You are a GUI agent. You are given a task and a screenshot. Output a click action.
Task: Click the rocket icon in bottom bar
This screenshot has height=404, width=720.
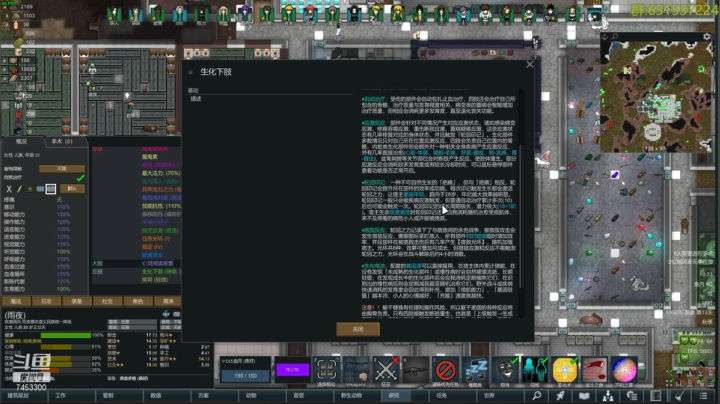coord(560,396)
